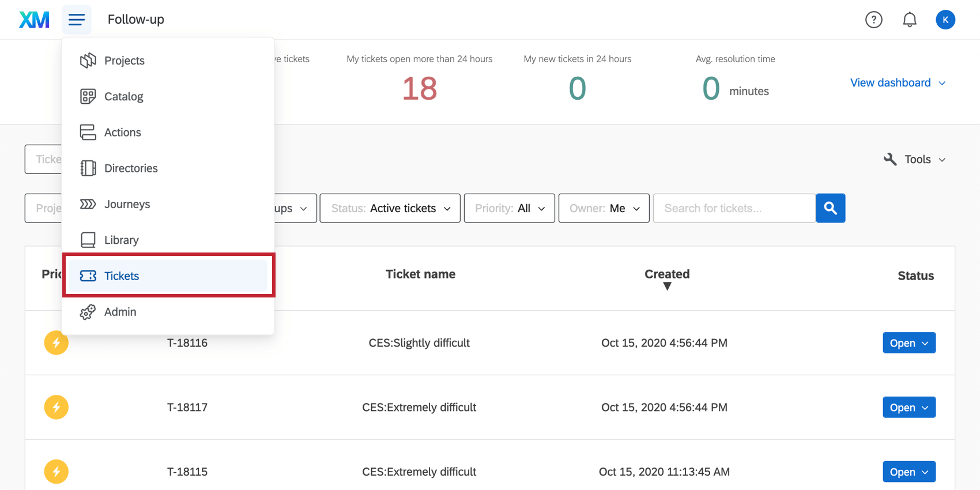Go to Journeys in the menu
The image size is (980, 490).
127,204
